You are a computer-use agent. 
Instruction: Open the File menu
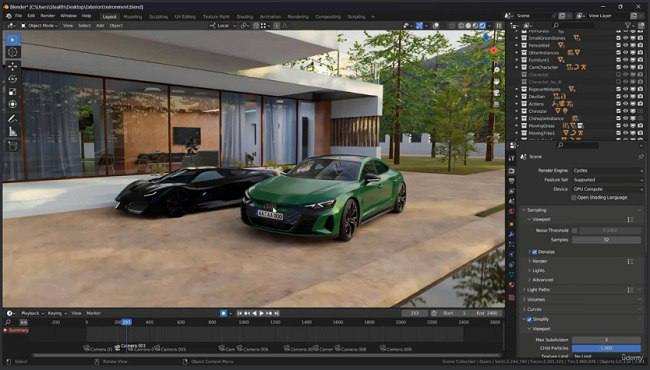[x=18, y=16]
